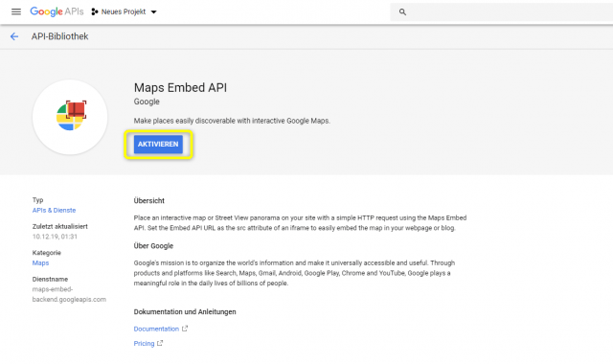Click the maps-embed-backend.googleapis.com service name
This screenshot has height=364, width=613.
pyautogui.click(x=69, y=294)
